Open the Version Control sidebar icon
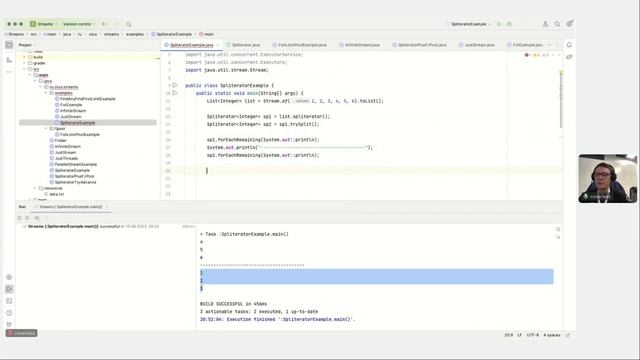 [9, 324]
